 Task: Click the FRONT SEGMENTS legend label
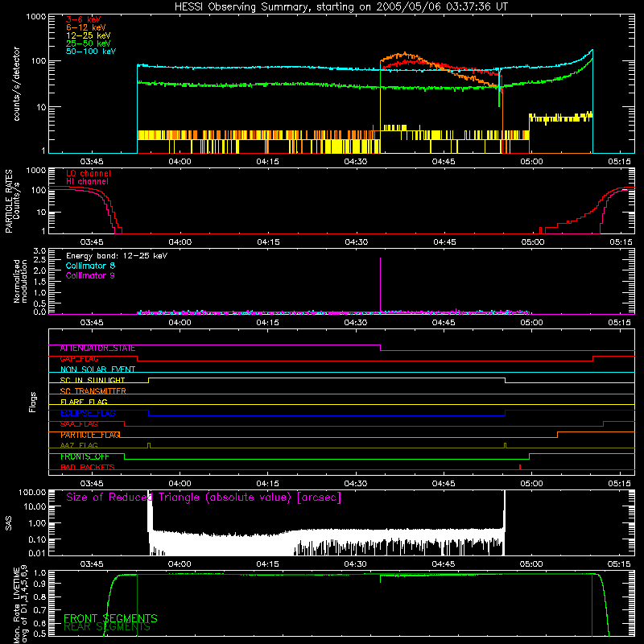pos(110,618)
